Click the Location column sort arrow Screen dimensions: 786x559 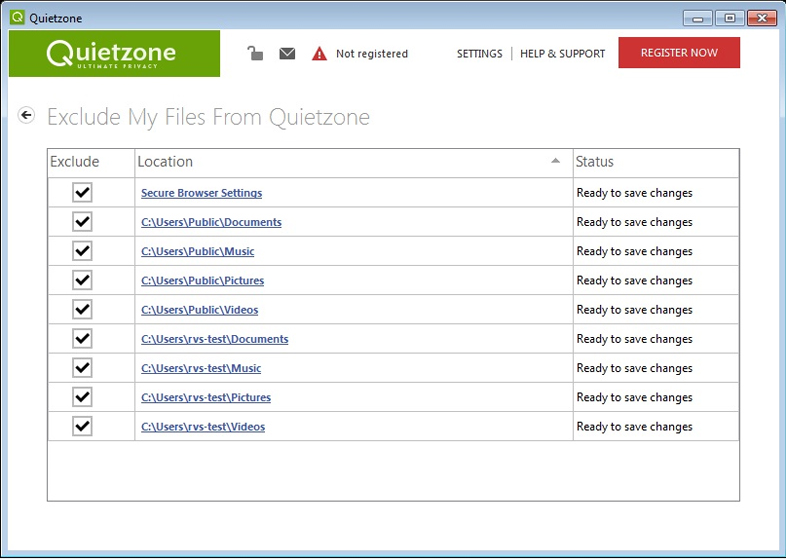(x=556, y=161)
